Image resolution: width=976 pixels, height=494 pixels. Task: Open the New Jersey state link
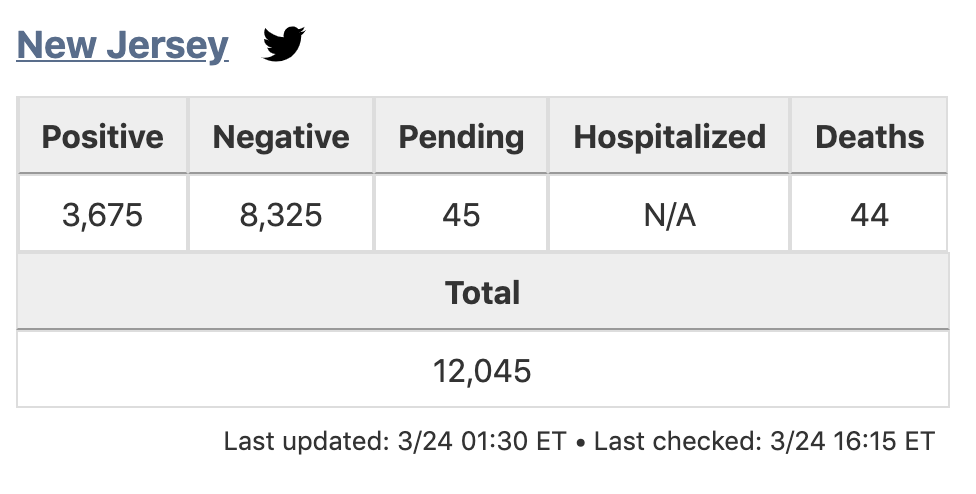122,45
